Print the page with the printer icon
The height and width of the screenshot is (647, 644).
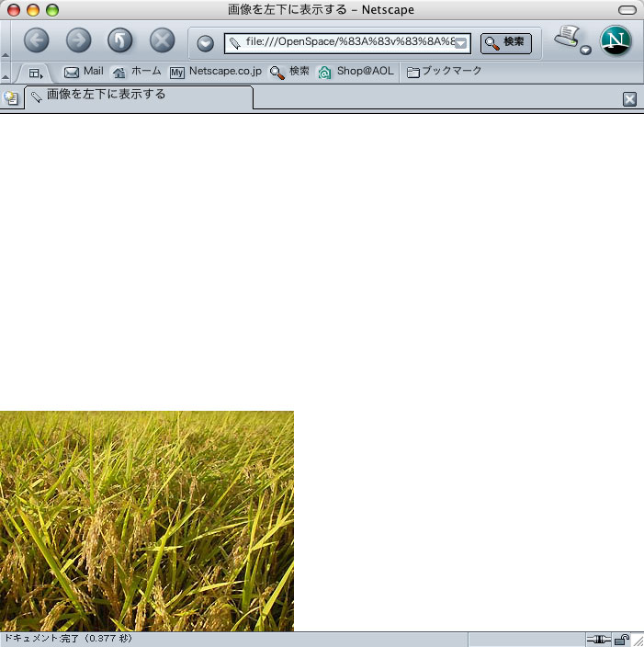(x=567, y=37)
